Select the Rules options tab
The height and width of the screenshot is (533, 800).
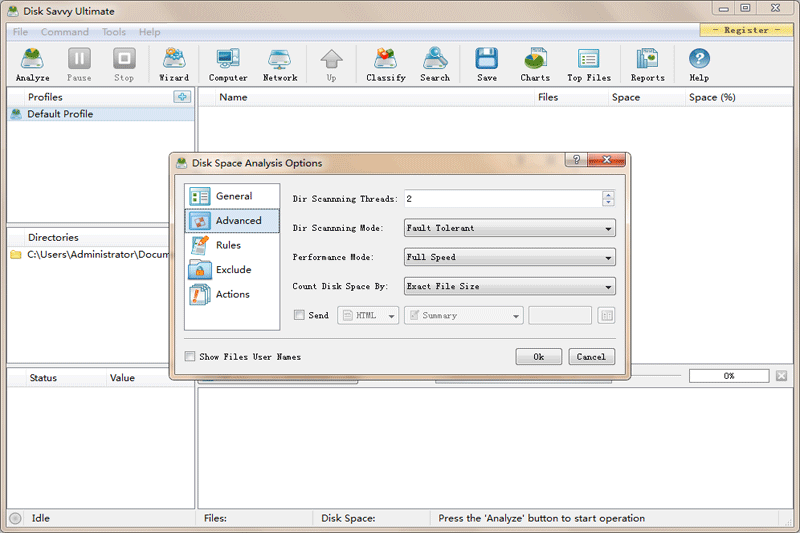(x=228, y=245)
